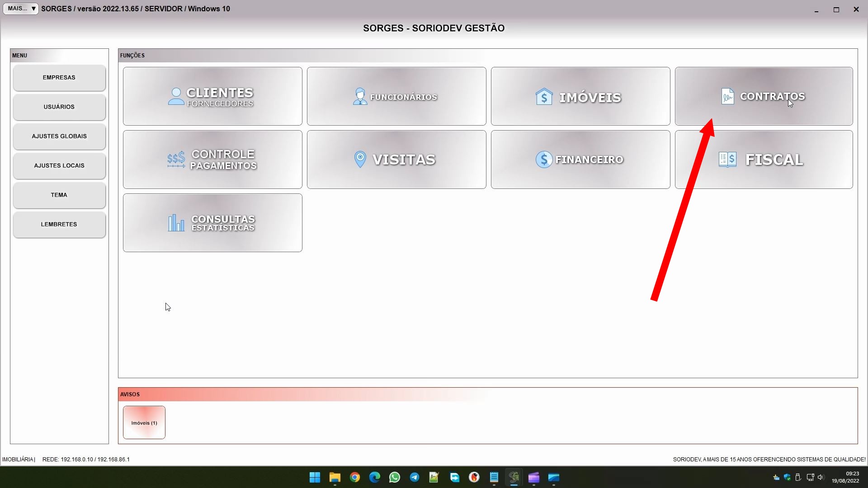
Task: Open the Tema color theme button
Action: point(59,195)
